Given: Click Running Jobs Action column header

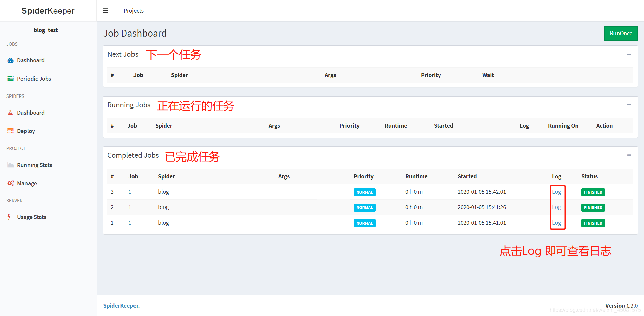Looking at the screenshot, I should pyautogui.click(x=604, y=126).
